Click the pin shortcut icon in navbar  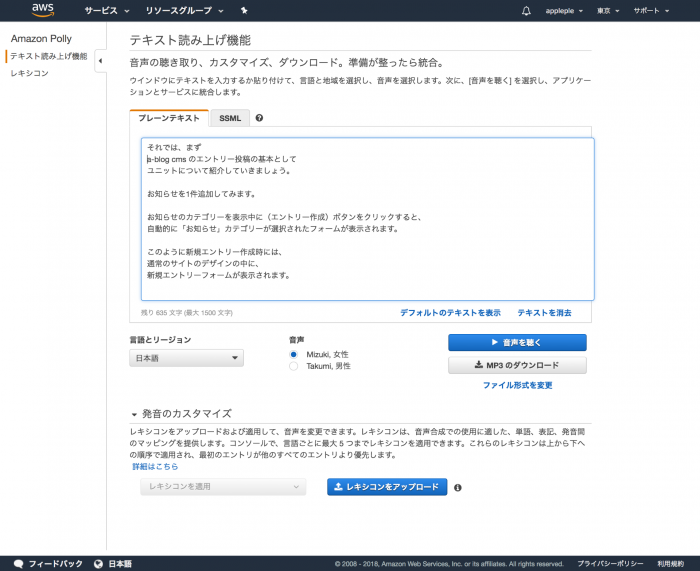pos(244,11)
